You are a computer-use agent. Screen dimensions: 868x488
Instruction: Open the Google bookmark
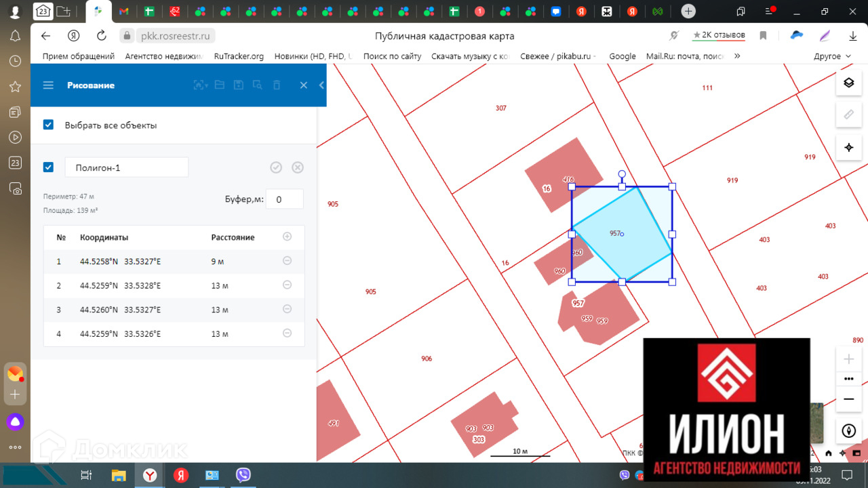click(x=622, y=56)
